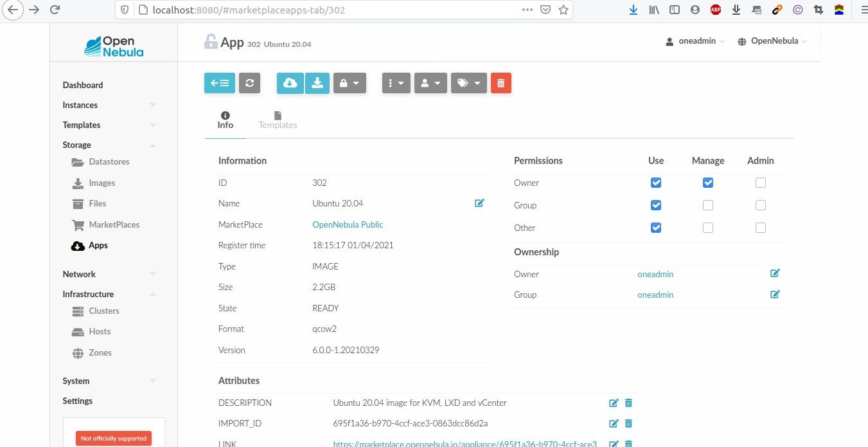This screenshot has width=868, height=447.
Task: Open Zones in the sidebar
Action: point(91,352)
